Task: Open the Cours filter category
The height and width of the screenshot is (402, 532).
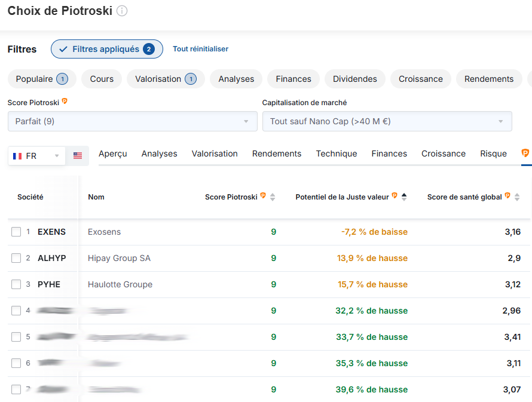Action: 102,79
